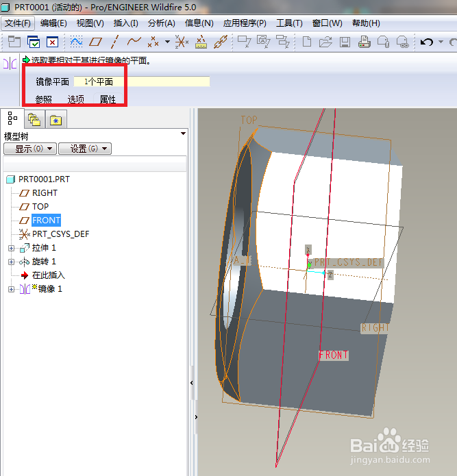Click the chain link reference icon

pyautogui.click(x=221, y=42)
